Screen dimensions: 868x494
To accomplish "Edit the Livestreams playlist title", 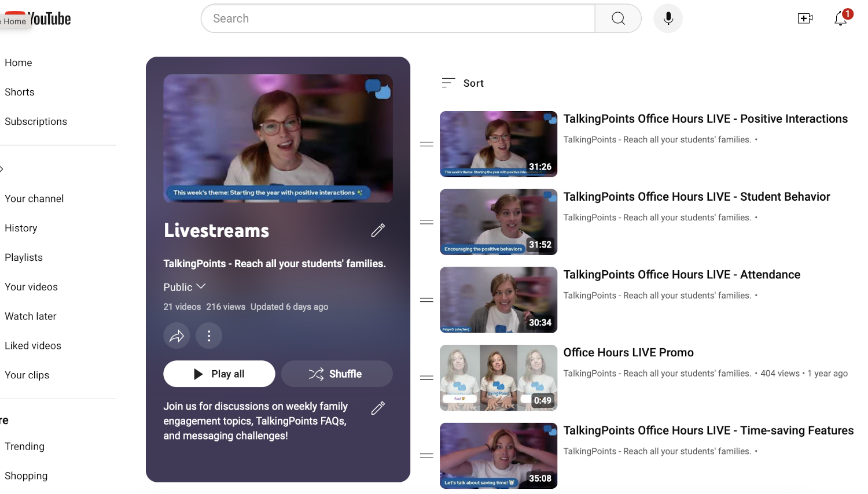I will point(378,230).
